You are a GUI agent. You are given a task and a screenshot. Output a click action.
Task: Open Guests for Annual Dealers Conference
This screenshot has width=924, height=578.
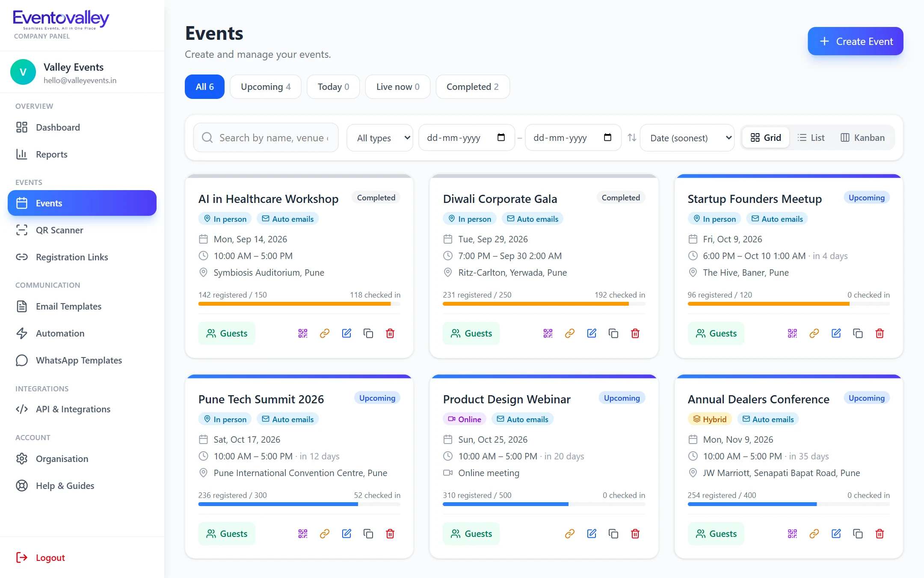716,533
